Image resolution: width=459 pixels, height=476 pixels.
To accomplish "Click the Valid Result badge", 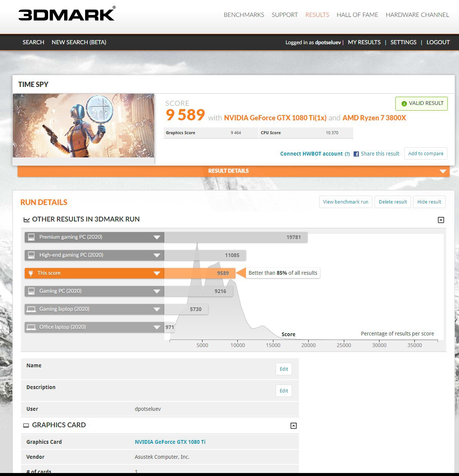I will (x=421, y=103).
